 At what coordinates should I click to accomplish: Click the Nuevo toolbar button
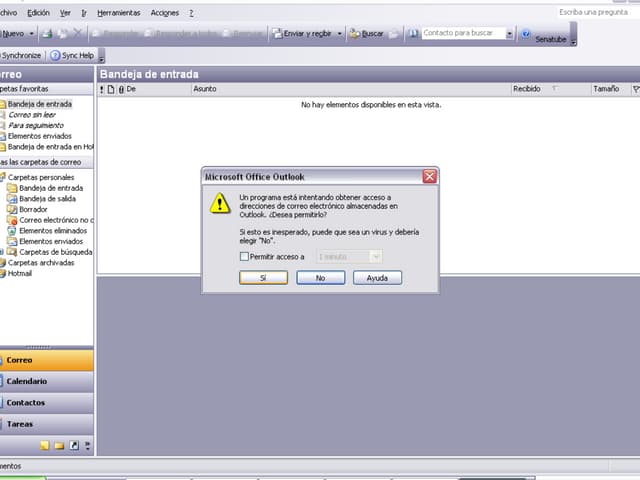pos(13,34)
